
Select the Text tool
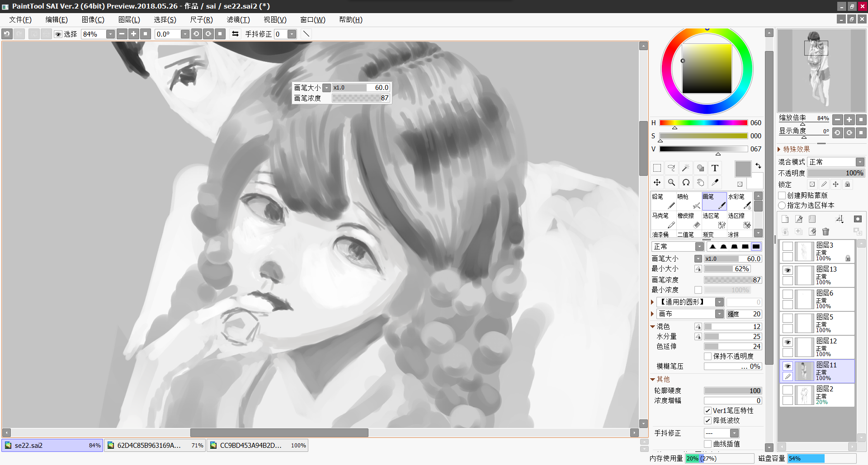pos(715,168)
